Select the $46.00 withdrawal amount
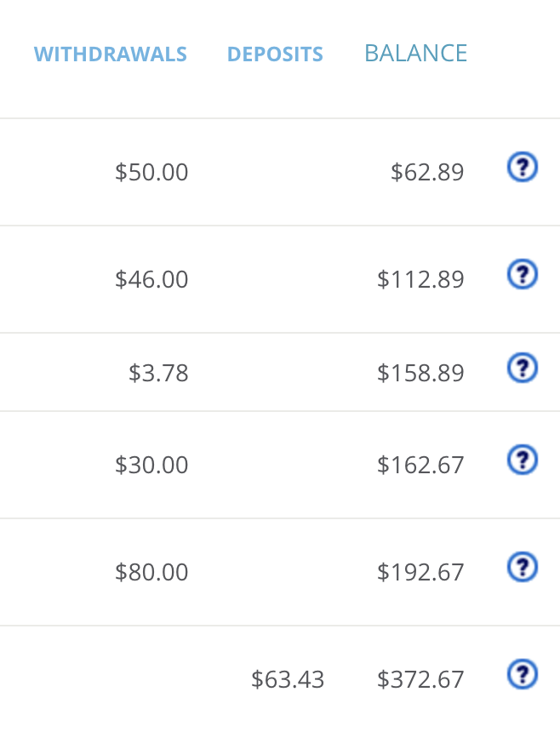The image size is (560, 732). click(151, 280)
